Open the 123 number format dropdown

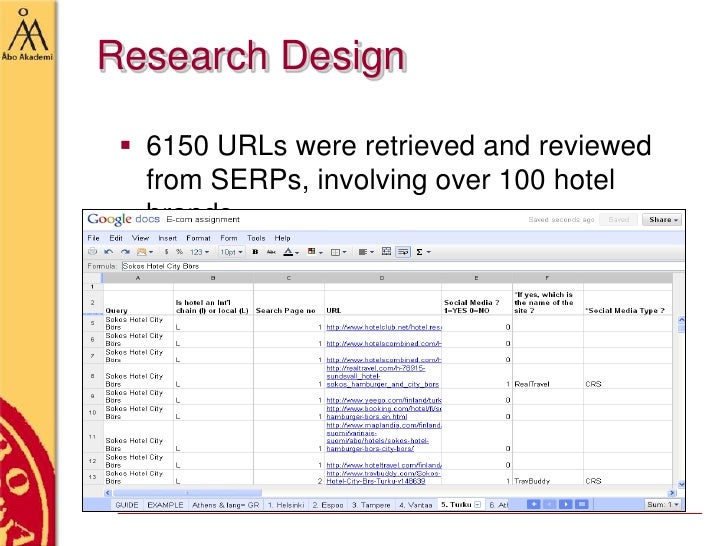199,252
